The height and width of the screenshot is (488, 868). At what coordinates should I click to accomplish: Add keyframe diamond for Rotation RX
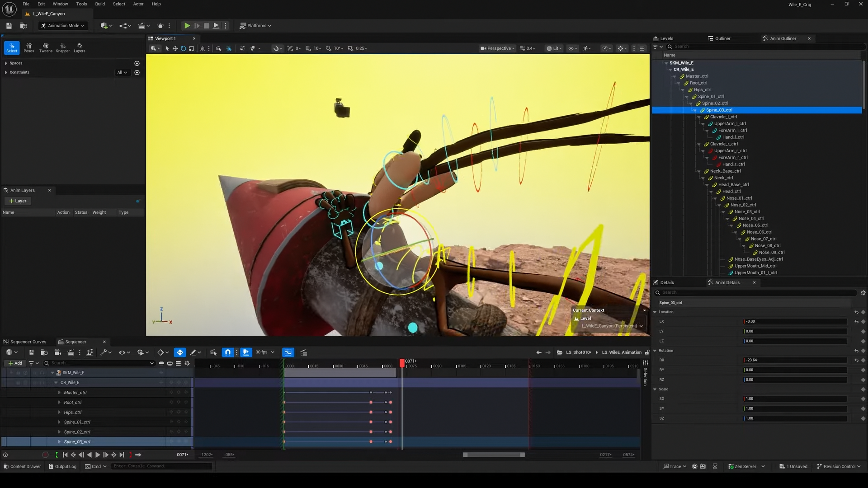(x=863, y=360)
